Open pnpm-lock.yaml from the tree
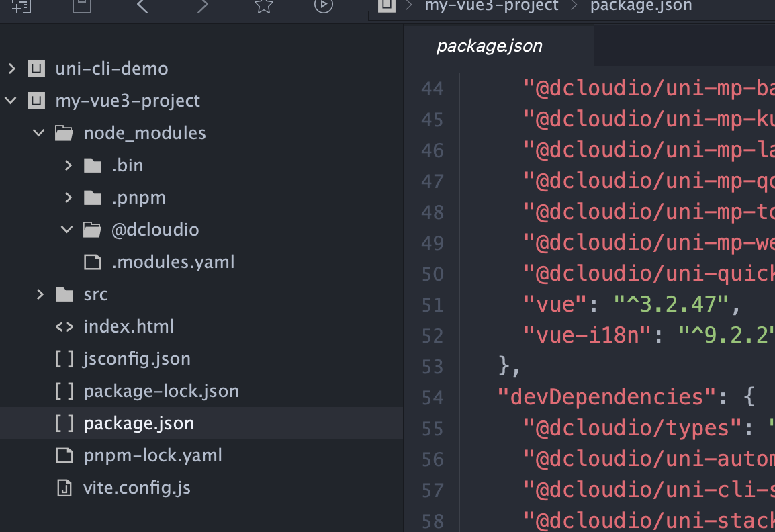 [x=152, y=456]
